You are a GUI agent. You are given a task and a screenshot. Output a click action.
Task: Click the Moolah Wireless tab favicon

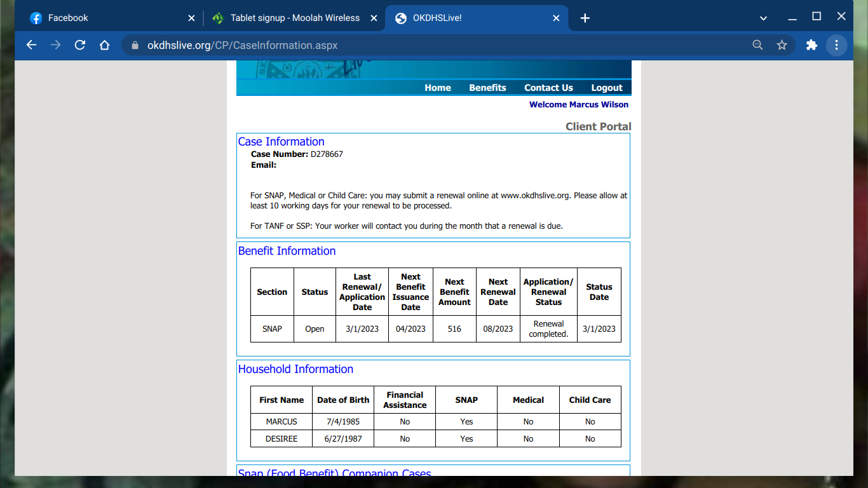218,18
